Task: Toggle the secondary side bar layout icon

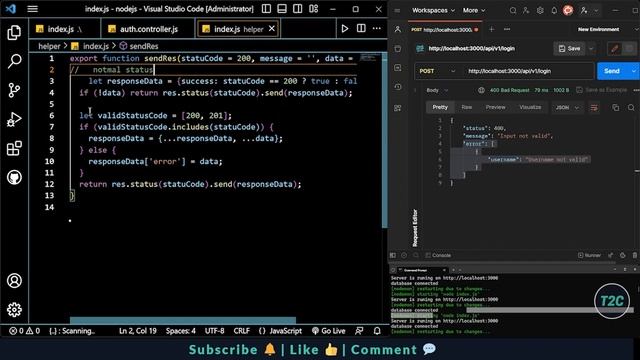Action: (x=298, y=9)
